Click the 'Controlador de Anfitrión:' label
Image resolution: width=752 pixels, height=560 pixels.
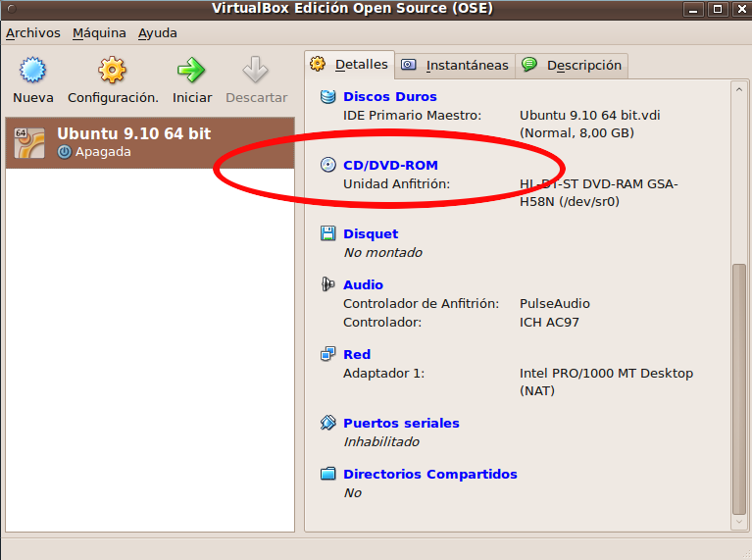(421, 303)
